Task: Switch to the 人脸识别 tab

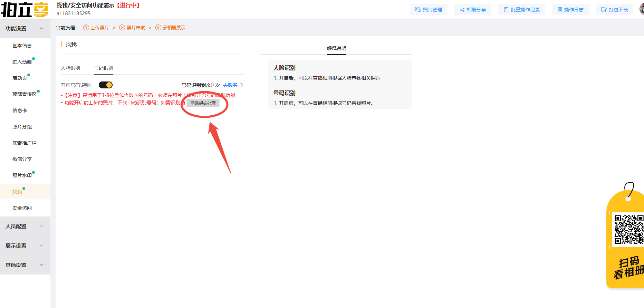Action: click(x=70, y=68)
